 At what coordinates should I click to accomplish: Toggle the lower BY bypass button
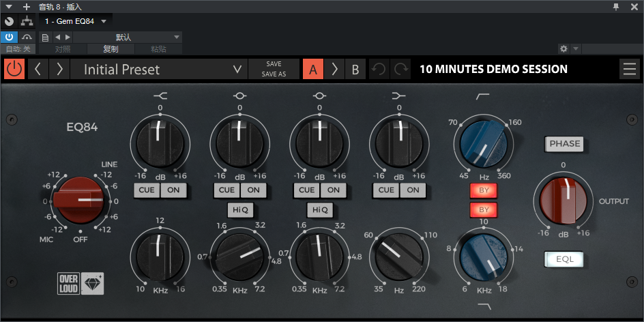[484, 209]
